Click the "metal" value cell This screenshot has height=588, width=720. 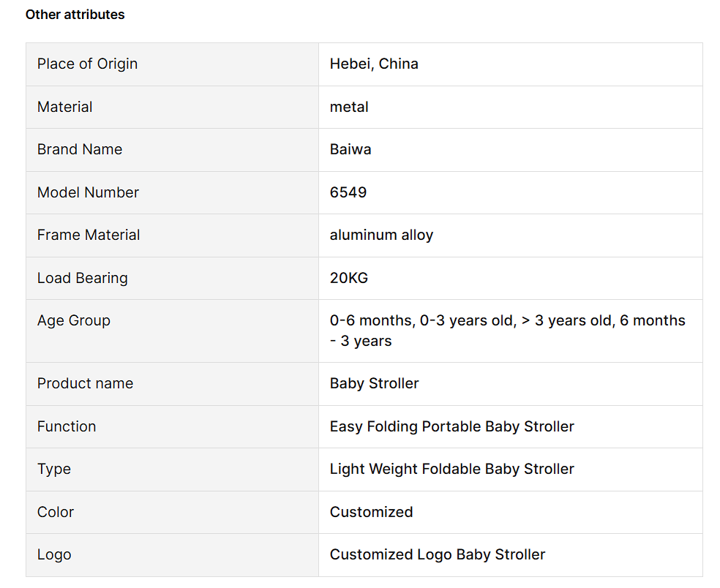(349, 107)
